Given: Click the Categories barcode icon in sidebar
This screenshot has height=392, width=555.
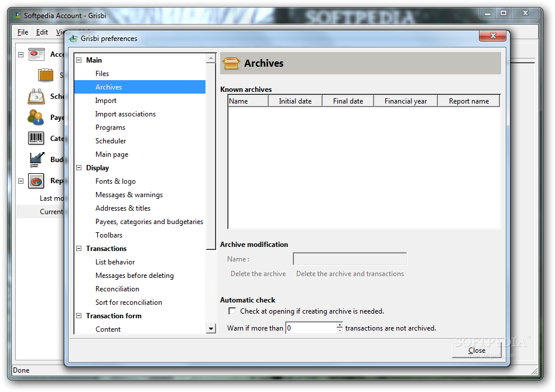Looking at the screenshot, I should point(36,138).
